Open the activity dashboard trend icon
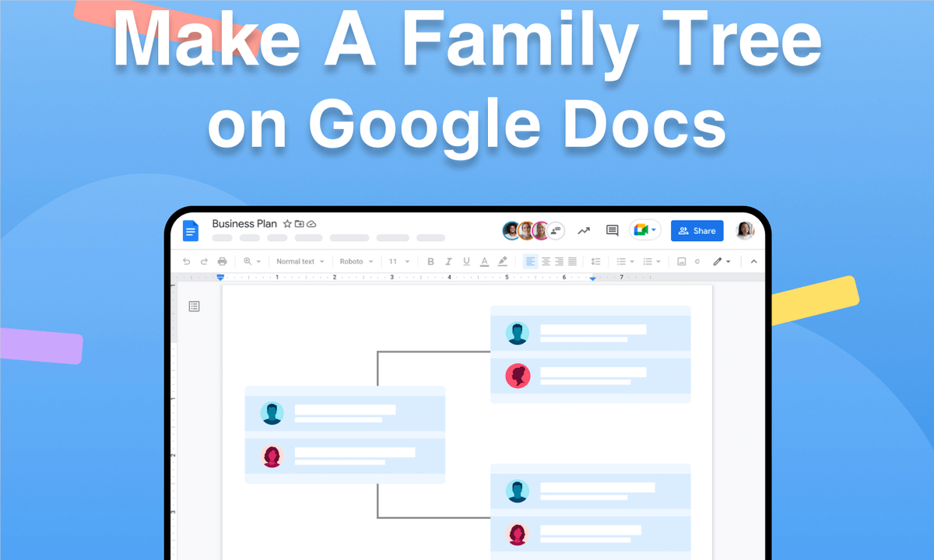Screen dimensions: 934x560 (x=584, y=230)
